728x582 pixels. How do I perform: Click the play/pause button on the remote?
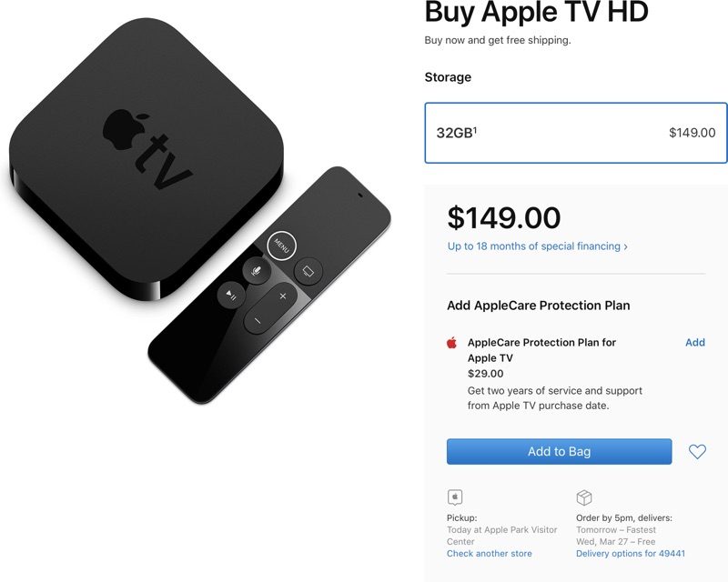tap(231, 295)
